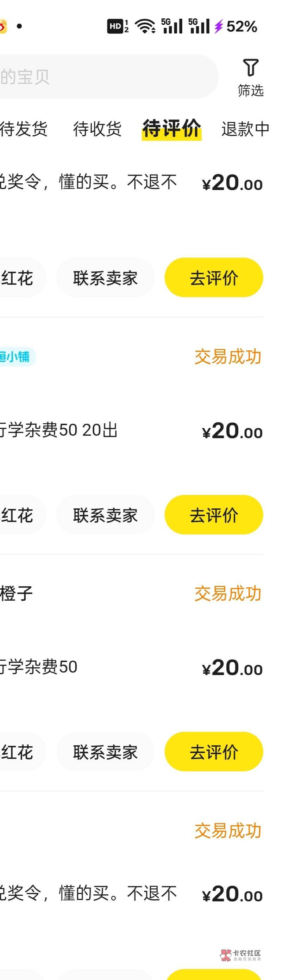Tap the Wi-Fi status icon
The width and height of the screenshot is (283, 980).
145,26
